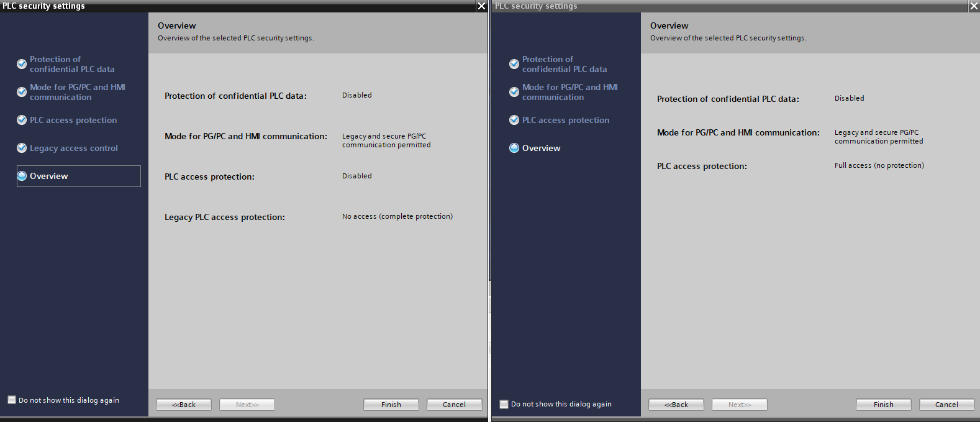
Task: Click <<Back in the left dialog
Action: 184,405
